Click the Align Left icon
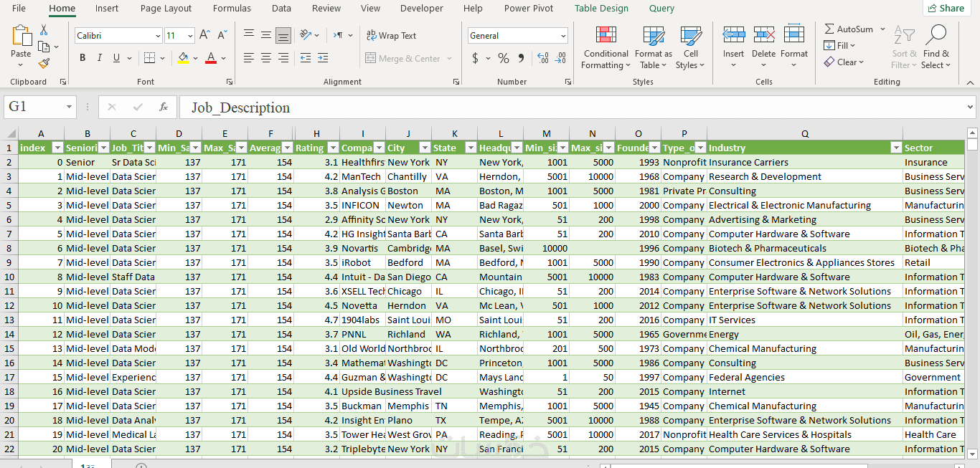Image resolution: width=980 pixels, height=468 pixels. (x=249, y=58)
